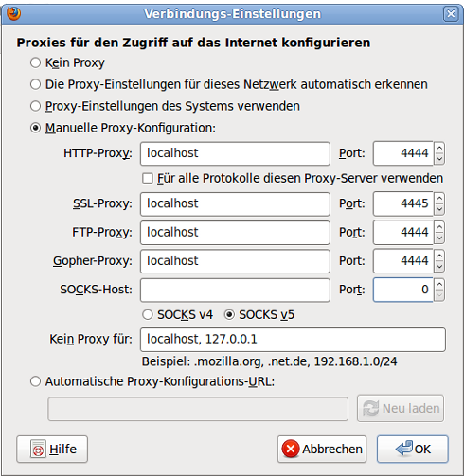Close the Verbindungs-Einstellungen dialog
Screen dimensions: 464x476
tap(451, 14)
